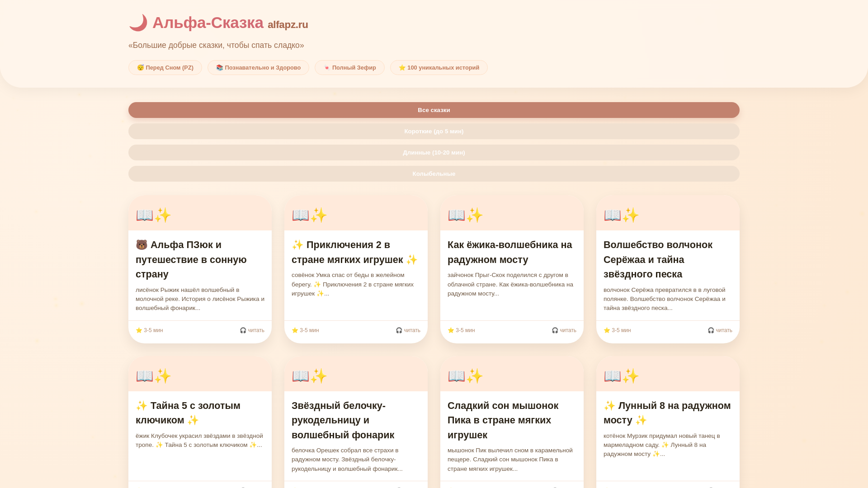Switch to Короткие (до 5 мин) filter
This screenshot has height=488, width=868.
pyautogui.click(x=434, y=131)
